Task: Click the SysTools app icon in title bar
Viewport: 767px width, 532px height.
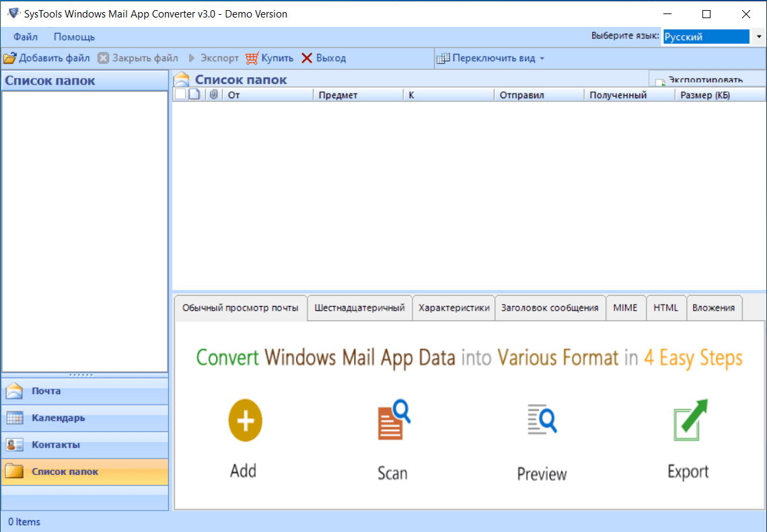Action: 13,13
